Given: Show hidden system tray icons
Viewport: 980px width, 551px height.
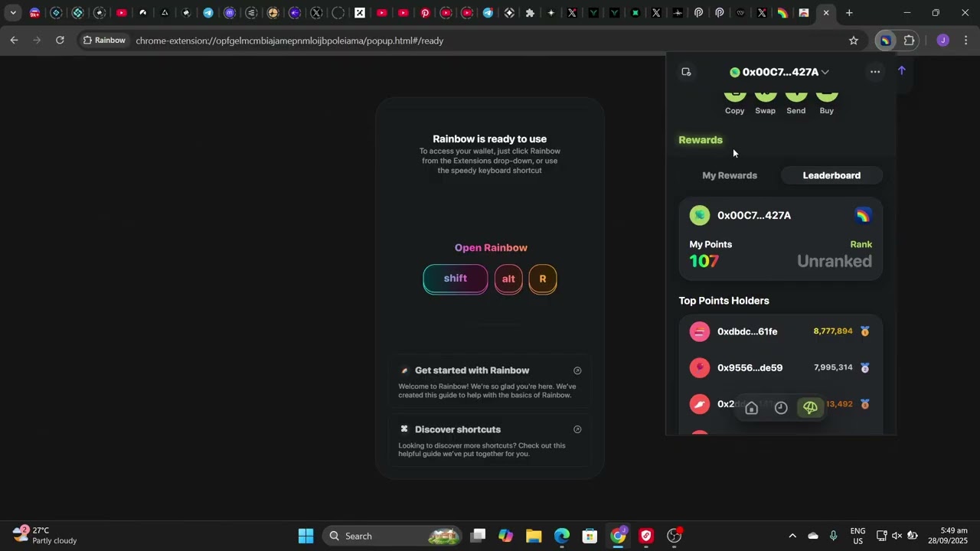Looking at the screenshot, I should point(792,536).
